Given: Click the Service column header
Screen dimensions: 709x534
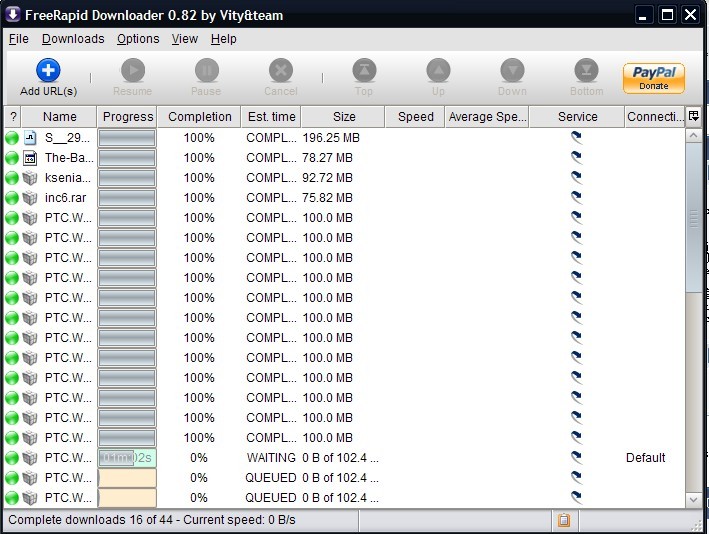Looking at the screenshot, I should click(x=577, y=117).
